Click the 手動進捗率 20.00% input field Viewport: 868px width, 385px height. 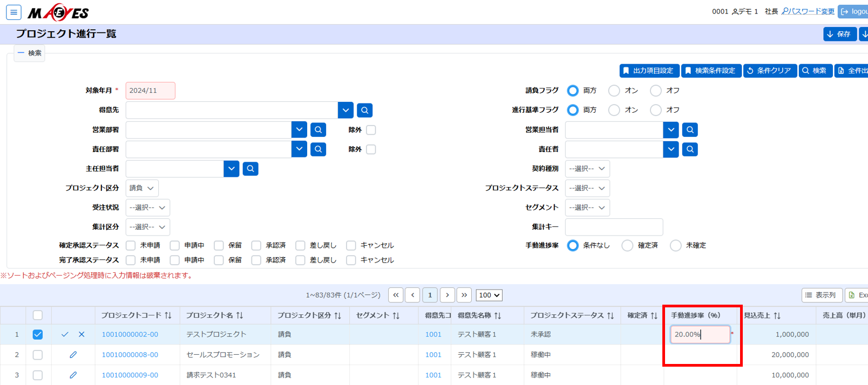click(700, 334)
